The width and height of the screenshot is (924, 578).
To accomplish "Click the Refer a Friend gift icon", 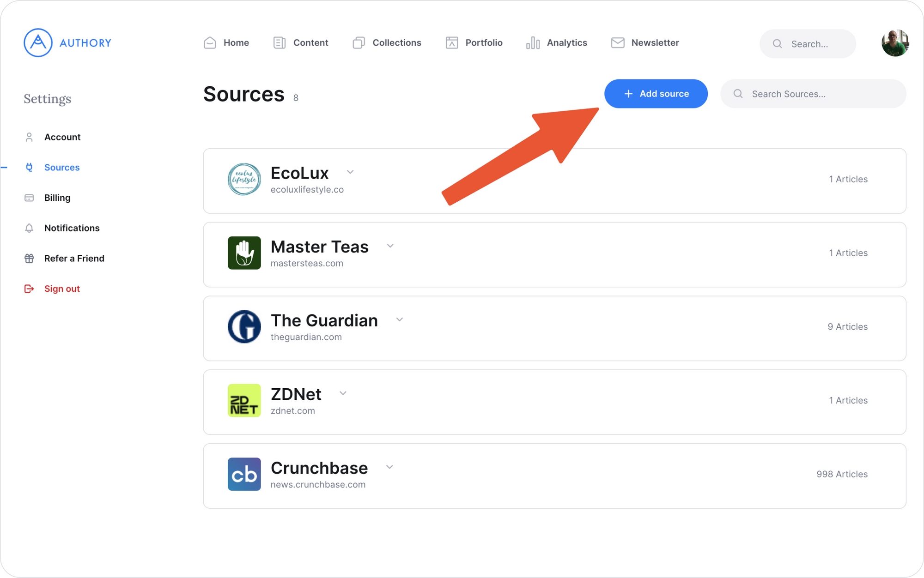I will 29,259.
